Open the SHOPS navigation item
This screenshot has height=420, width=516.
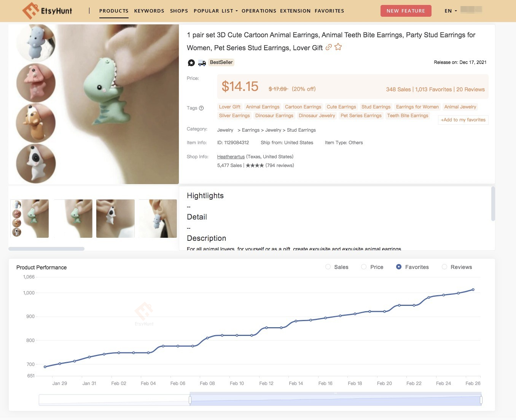pyautogui.click(x=179, y=11)
